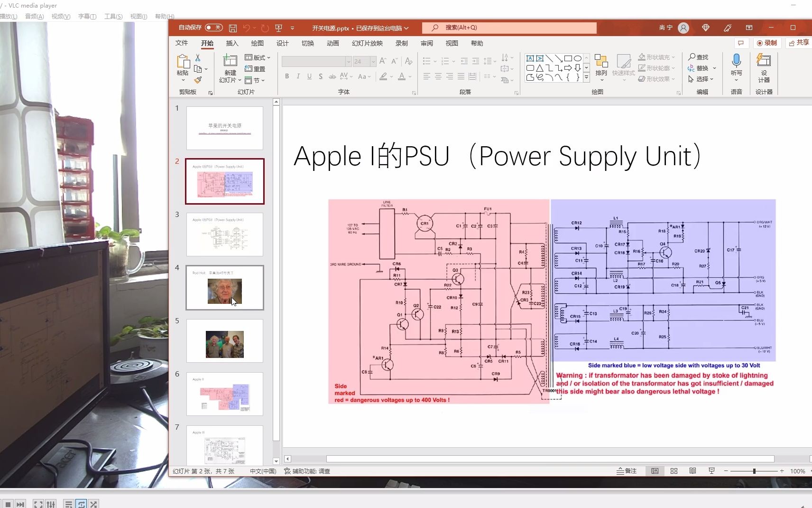Viewport: 812px width, 508px height.
Task: Click the 听写 Dictate microphone icon
Action: click(736, 61)
